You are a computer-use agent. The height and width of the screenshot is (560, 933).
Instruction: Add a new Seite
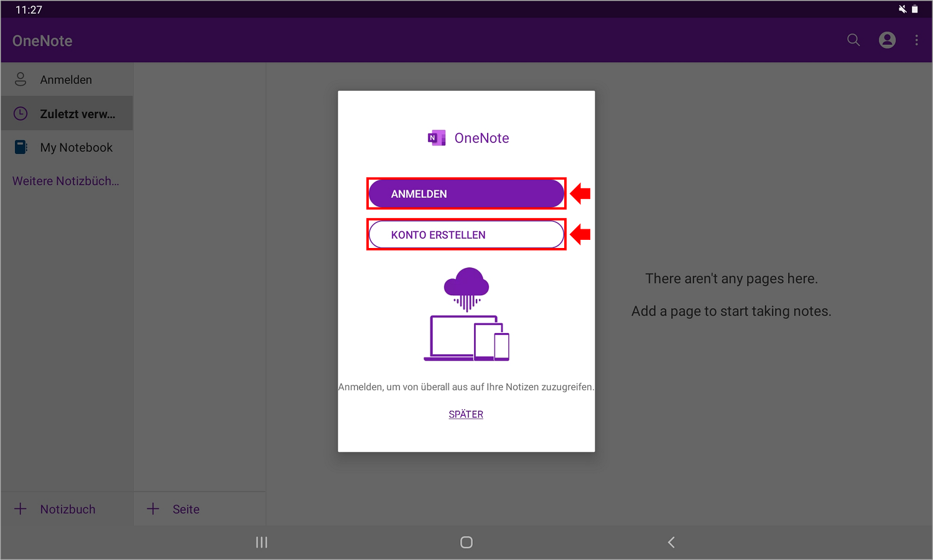pos(200,509)
